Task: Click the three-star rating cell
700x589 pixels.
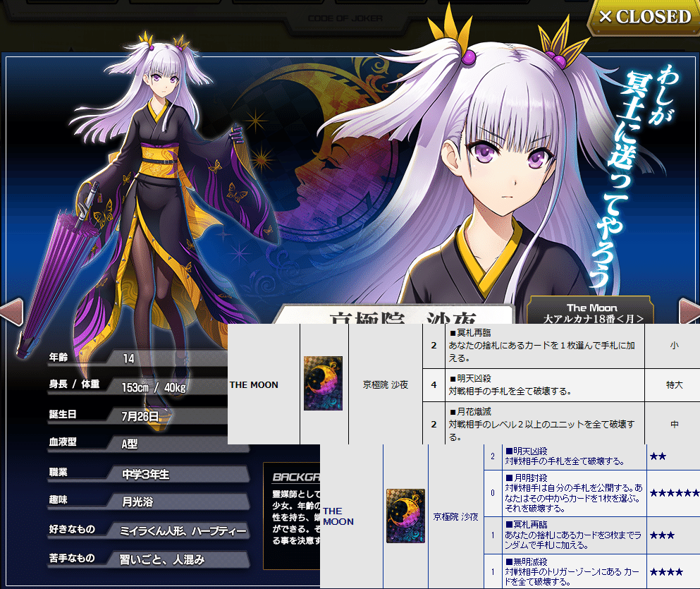Action: (x=674, y=535)
